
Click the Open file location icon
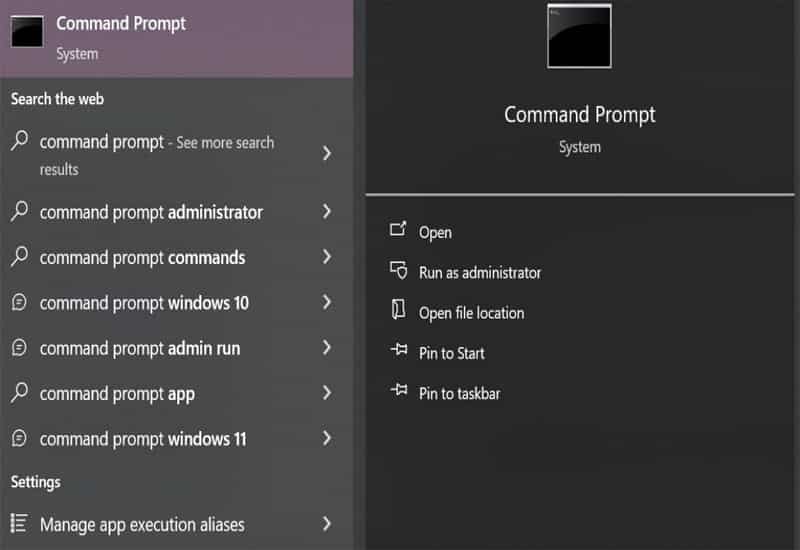[x=398, y=311]
